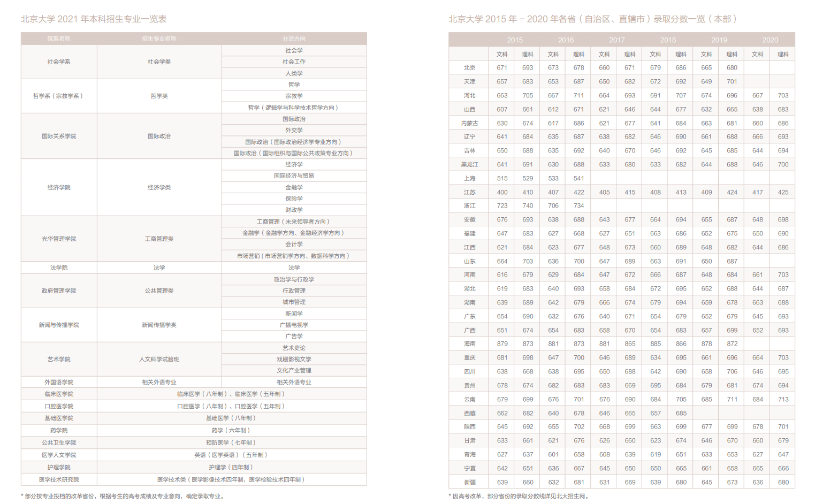
Task: Select the 2018 year column header
Action: (x=668, y=40)
